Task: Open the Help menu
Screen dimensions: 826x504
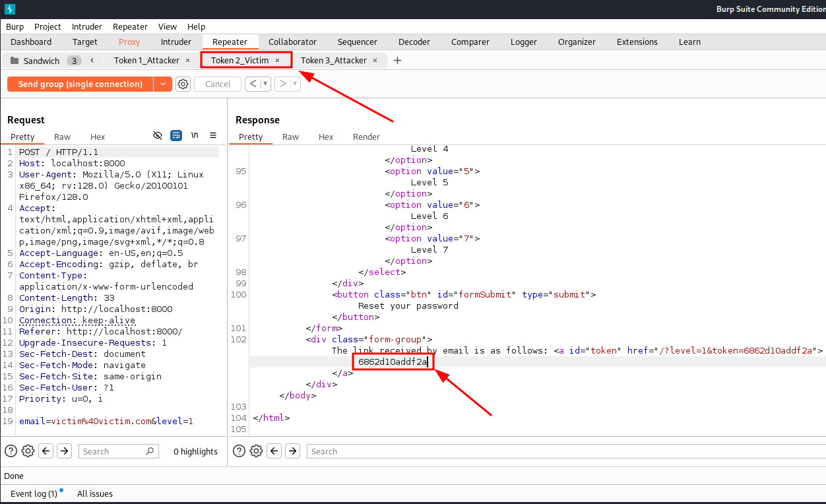Action: click(x=196, y=26)
